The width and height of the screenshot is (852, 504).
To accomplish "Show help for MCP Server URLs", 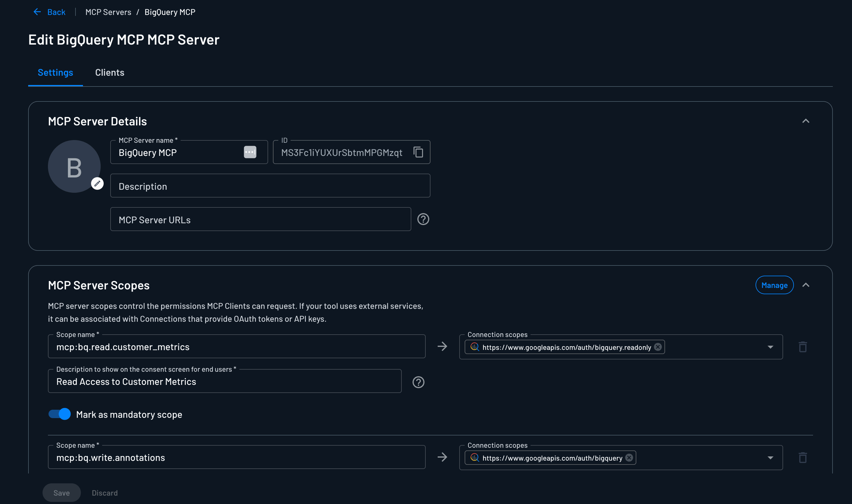I will point(423,219).
